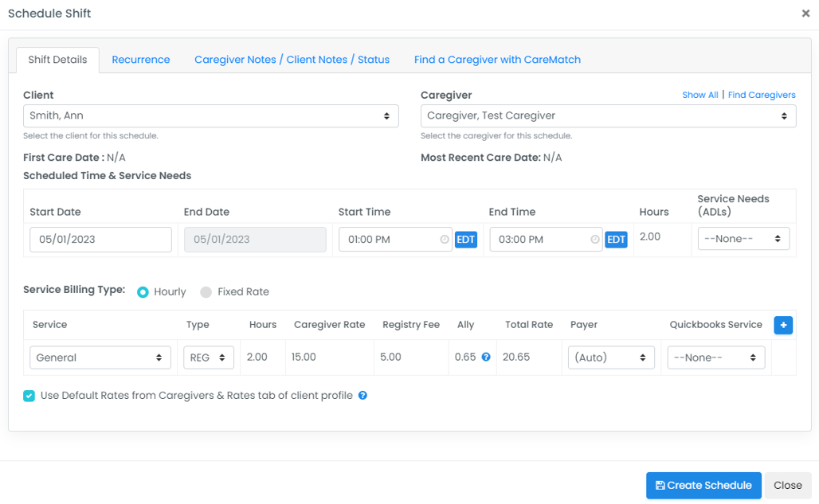Click the blue plus icon to add a service row
Screen dimensions: 819x504
pos(783,325)
